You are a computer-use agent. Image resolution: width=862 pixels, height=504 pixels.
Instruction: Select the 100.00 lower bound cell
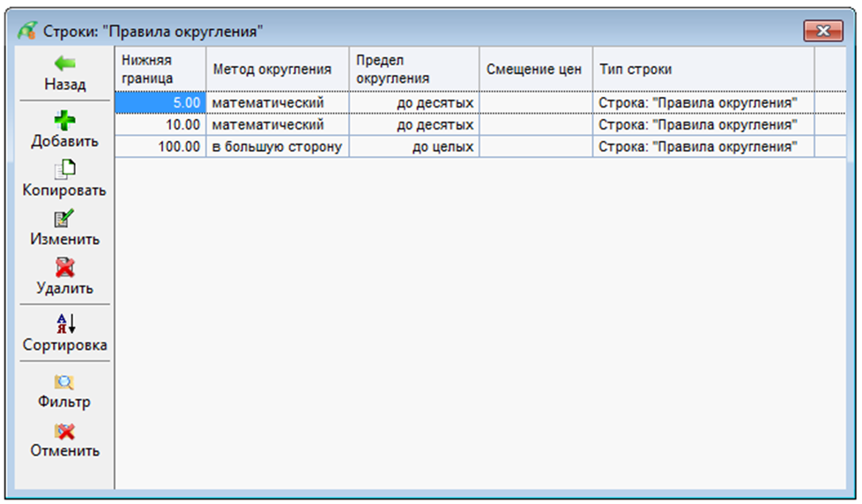[x=160, y=147]
